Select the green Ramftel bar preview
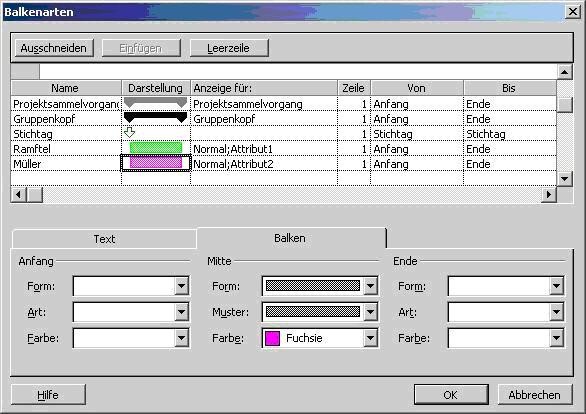 click(x=156, y=148)
